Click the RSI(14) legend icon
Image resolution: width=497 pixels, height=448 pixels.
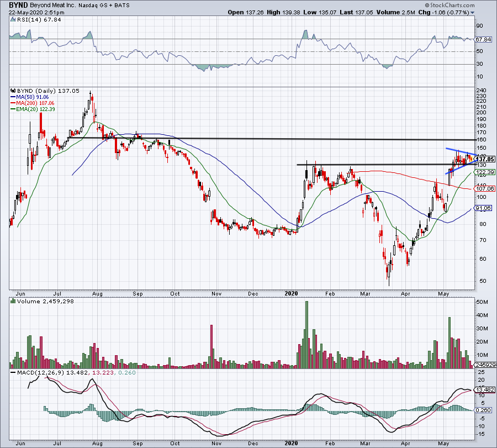coord(13,19)
